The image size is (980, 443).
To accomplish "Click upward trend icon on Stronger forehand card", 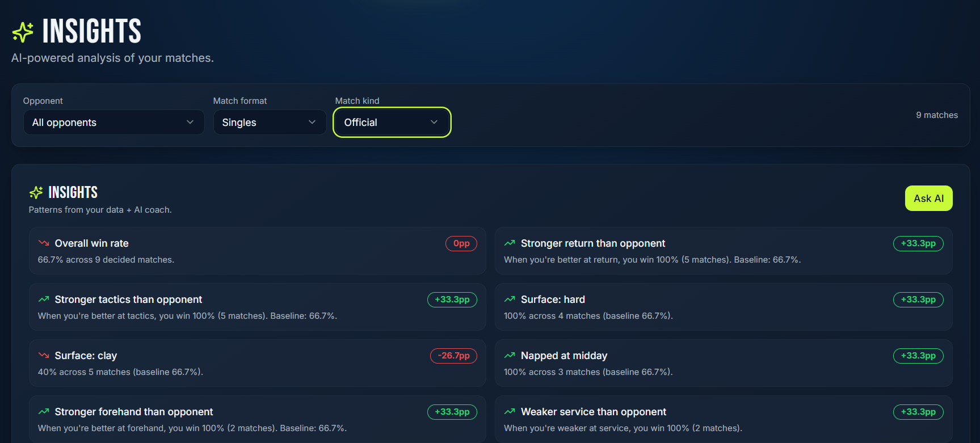I will [x=44, y=411].
